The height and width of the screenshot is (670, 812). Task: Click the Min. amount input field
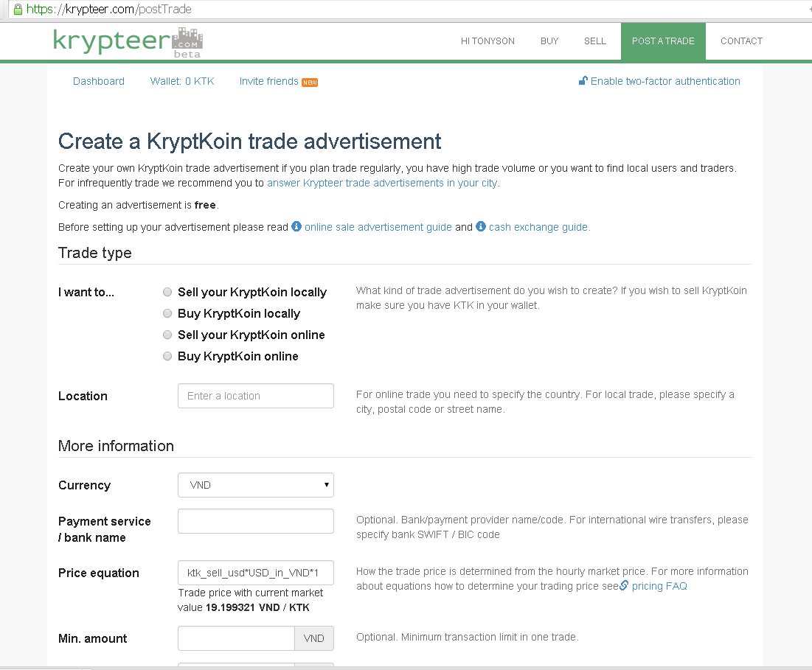[x=236, y=638]
